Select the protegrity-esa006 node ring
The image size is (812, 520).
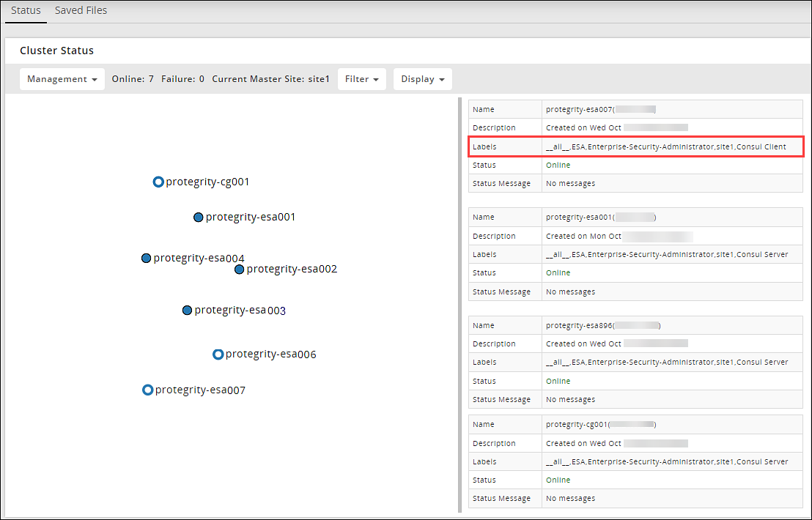(x=218, y=354)
